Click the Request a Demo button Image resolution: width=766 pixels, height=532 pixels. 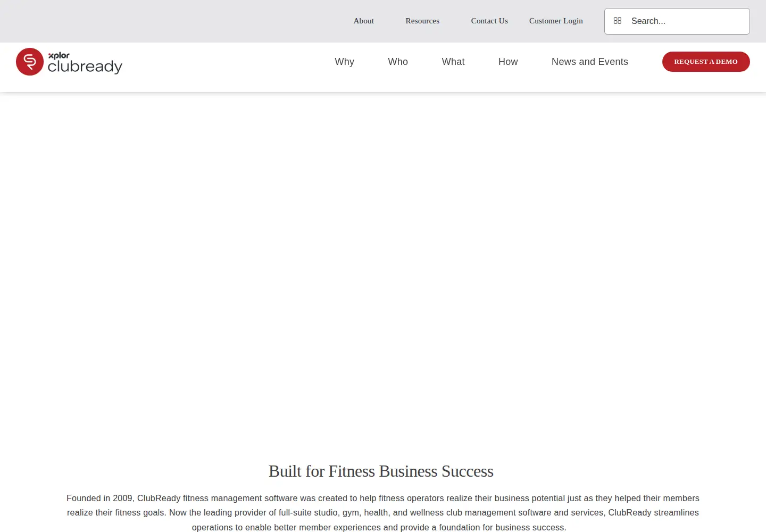tap(706, 62)
